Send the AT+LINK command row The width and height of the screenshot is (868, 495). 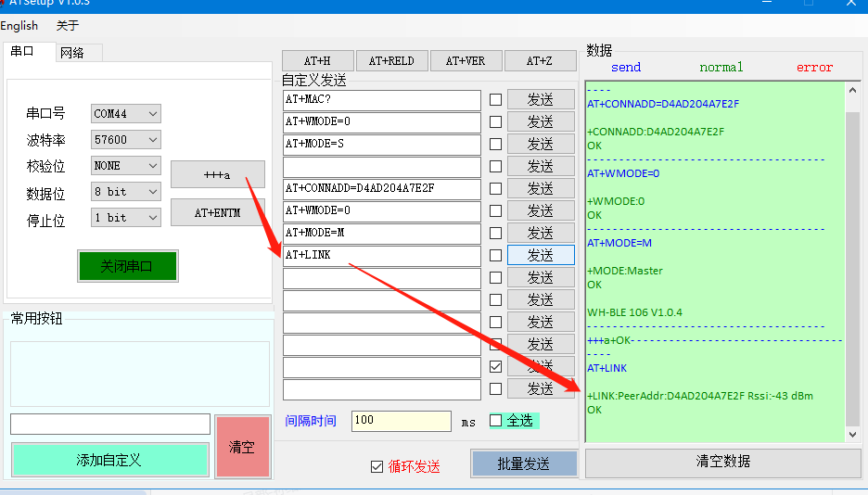541,255
